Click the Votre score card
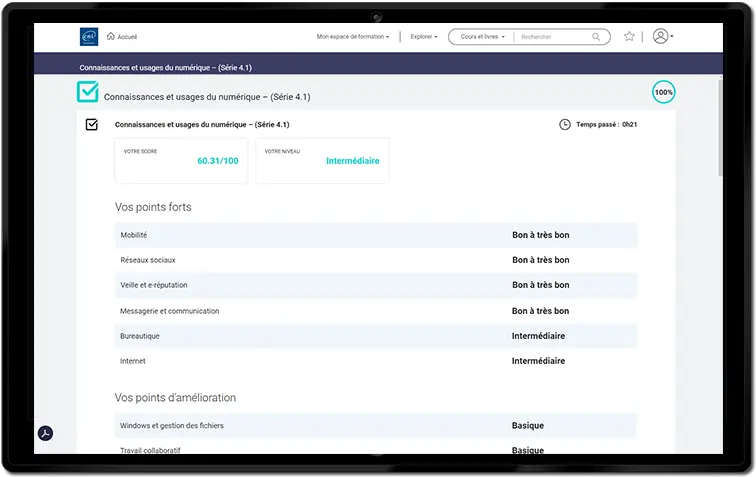The image size is (756, 477). (x=183, y=161)
